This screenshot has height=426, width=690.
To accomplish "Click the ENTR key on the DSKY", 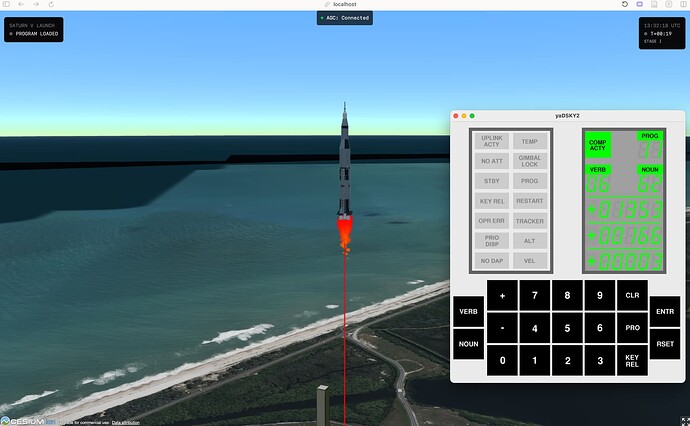I will coord(665,312).
